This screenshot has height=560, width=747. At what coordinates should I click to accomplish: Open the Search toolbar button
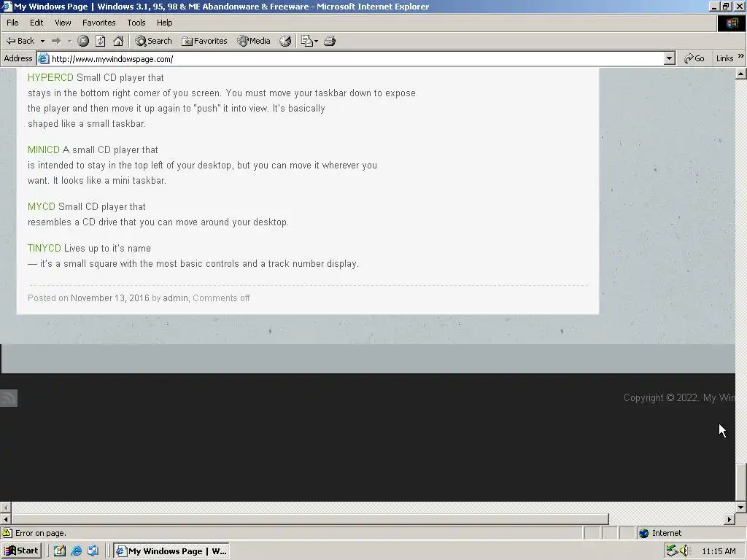(x=153, y=41)
